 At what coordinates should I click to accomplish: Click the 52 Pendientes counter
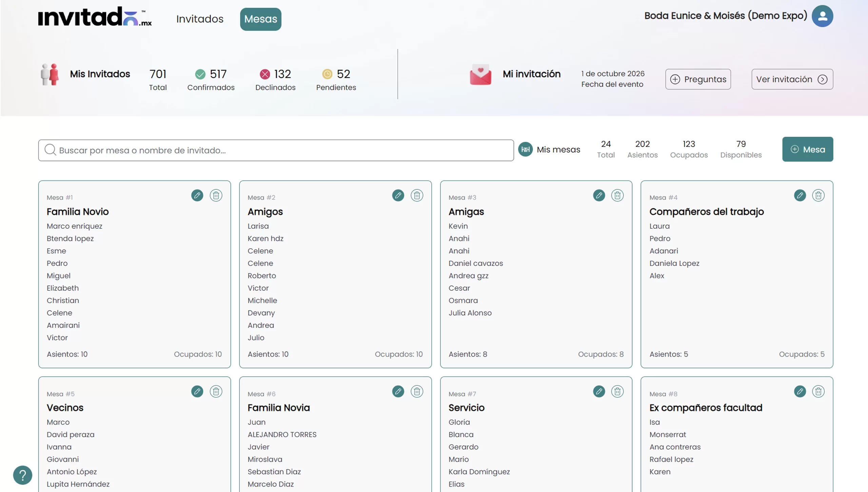(336, 80)
